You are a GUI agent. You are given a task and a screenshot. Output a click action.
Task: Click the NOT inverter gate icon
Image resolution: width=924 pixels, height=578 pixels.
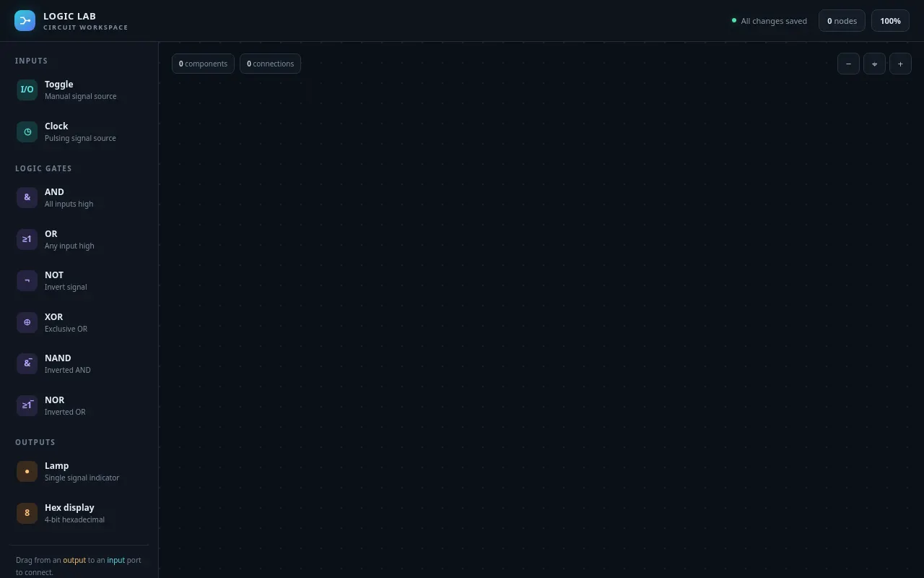click(x=27, y=280)
